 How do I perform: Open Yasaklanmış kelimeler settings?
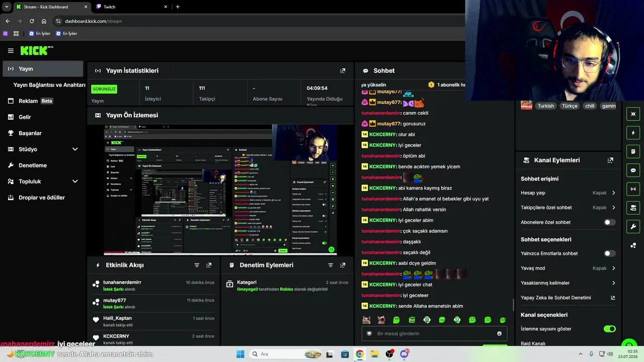[x=568, y=283]
